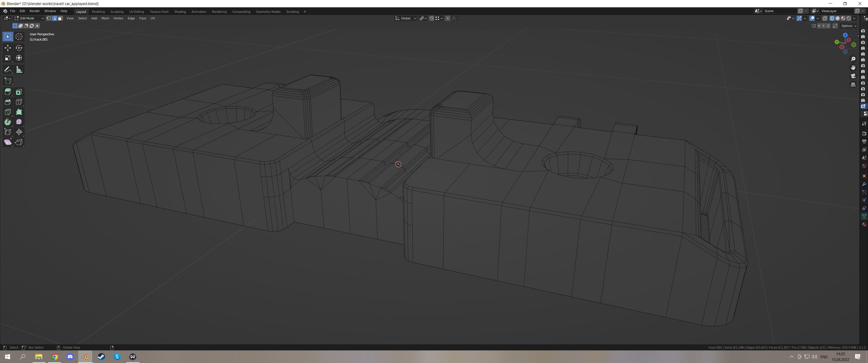
Task: Choose the Loop Cut tool
Action: [x=19, y=102]
